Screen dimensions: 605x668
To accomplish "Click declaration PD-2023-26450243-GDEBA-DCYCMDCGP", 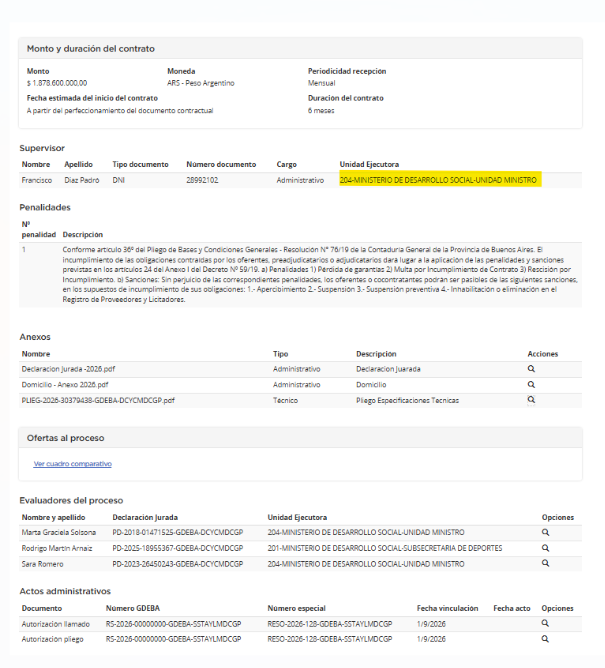I will point(178,564).
